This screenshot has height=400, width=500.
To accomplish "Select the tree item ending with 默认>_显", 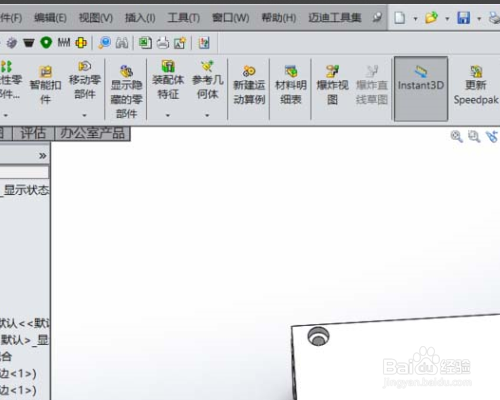I will [25, 340].
